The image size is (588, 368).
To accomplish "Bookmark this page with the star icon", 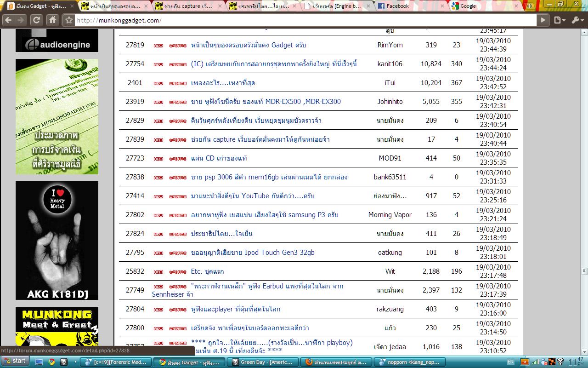I will [69, 20].
